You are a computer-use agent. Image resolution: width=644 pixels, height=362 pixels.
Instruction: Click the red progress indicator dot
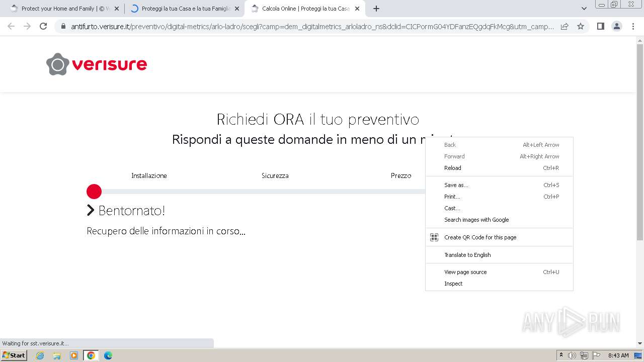pyautogui.click(x=94, y=192)
